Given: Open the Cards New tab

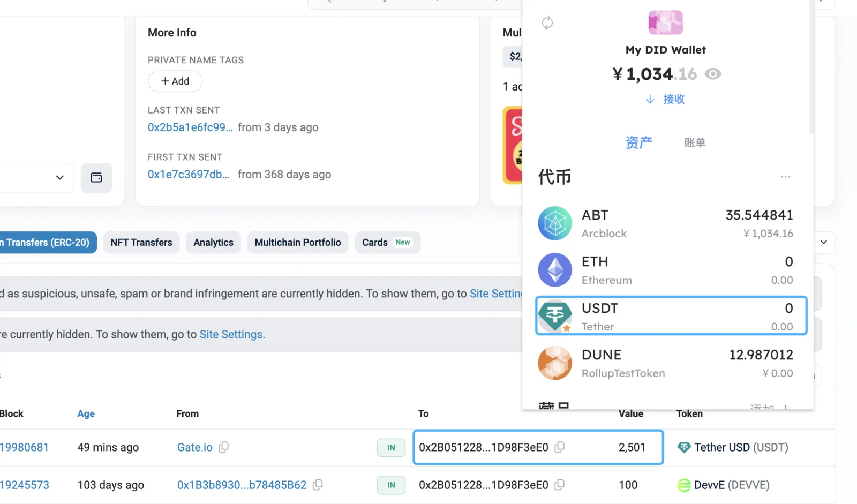Looking at the screenshot, I should [x=387, y=243].
